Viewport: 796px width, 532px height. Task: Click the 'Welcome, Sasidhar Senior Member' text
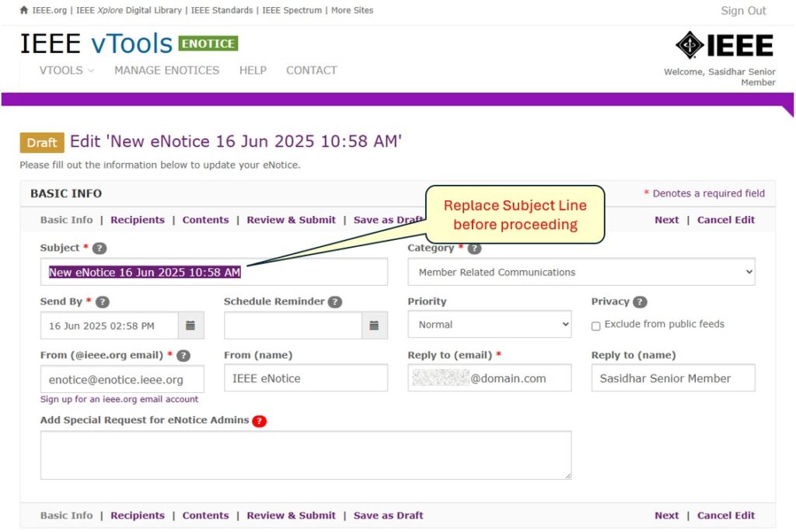pyautogui.click(x=719, y=77)
